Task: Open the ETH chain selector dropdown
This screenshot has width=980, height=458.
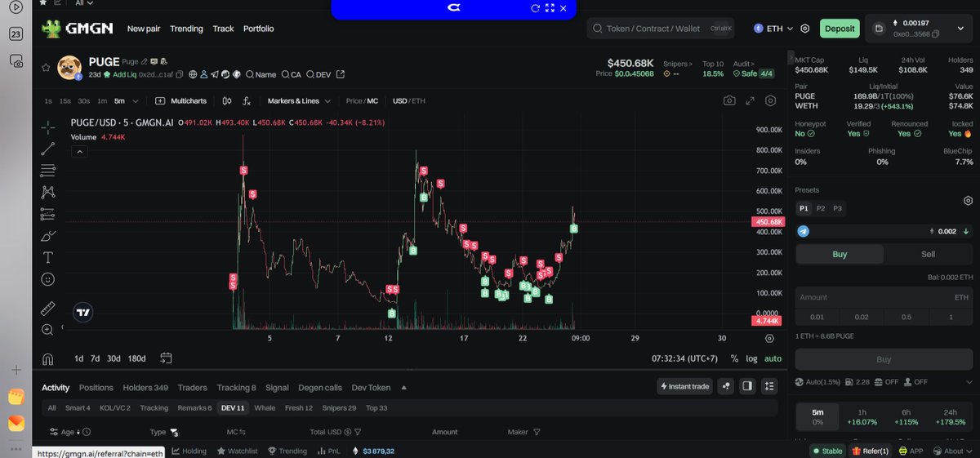Action: click(773, 29)
